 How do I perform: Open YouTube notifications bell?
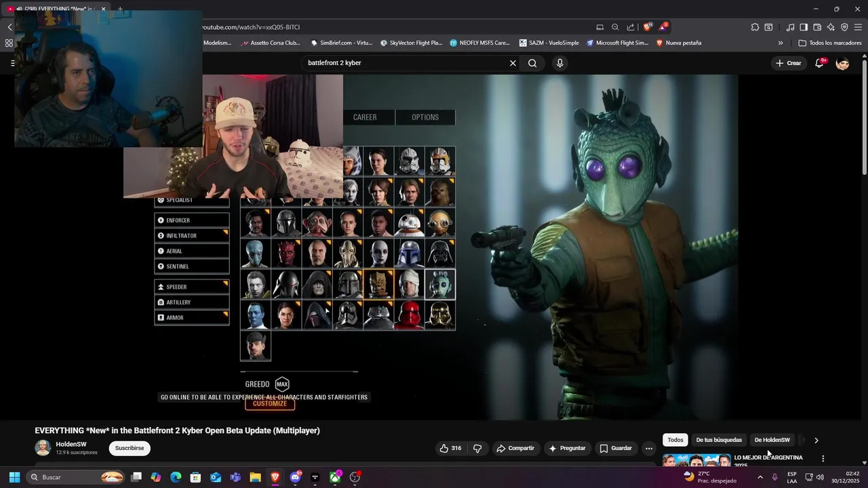[x=821, y=62]
